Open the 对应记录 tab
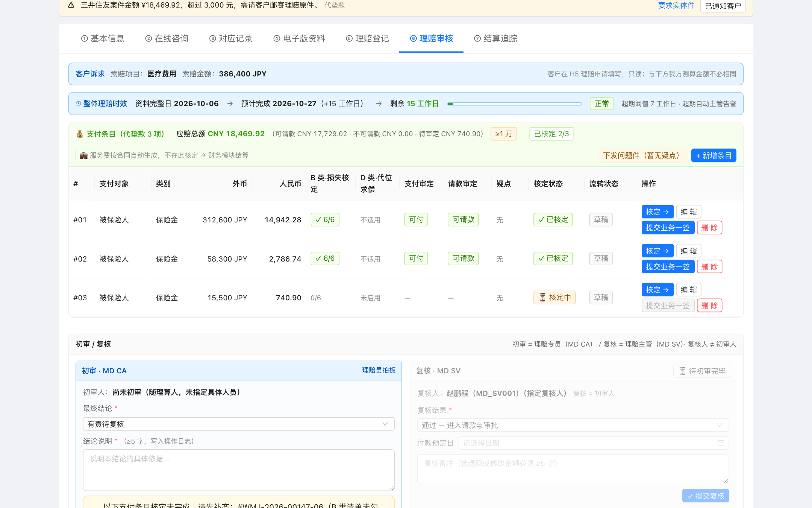 coord(231,38)
